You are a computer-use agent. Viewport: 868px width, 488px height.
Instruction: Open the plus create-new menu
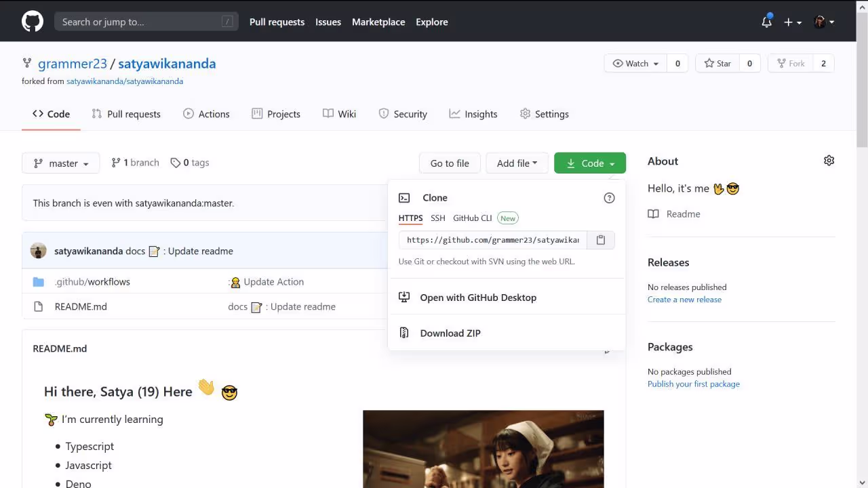click(x=792, y=22)
